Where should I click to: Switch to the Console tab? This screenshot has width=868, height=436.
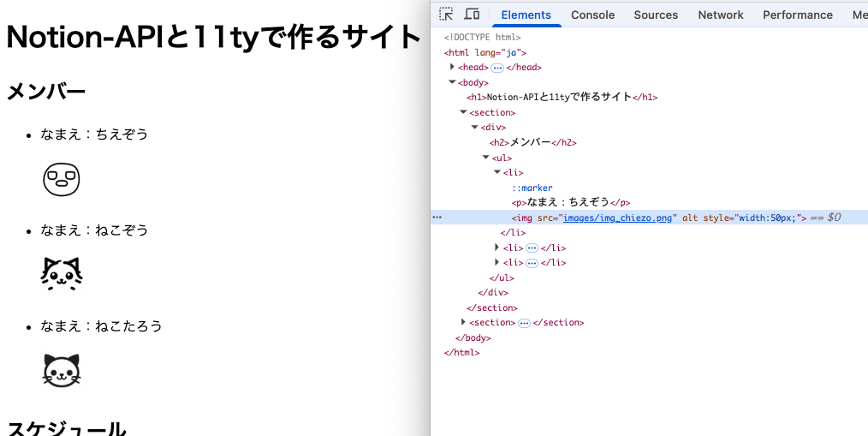[593, 15]
